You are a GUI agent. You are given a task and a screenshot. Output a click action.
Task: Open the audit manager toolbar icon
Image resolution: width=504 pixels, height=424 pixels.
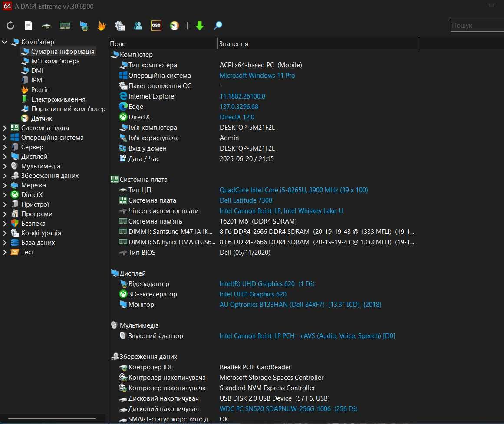120,26
